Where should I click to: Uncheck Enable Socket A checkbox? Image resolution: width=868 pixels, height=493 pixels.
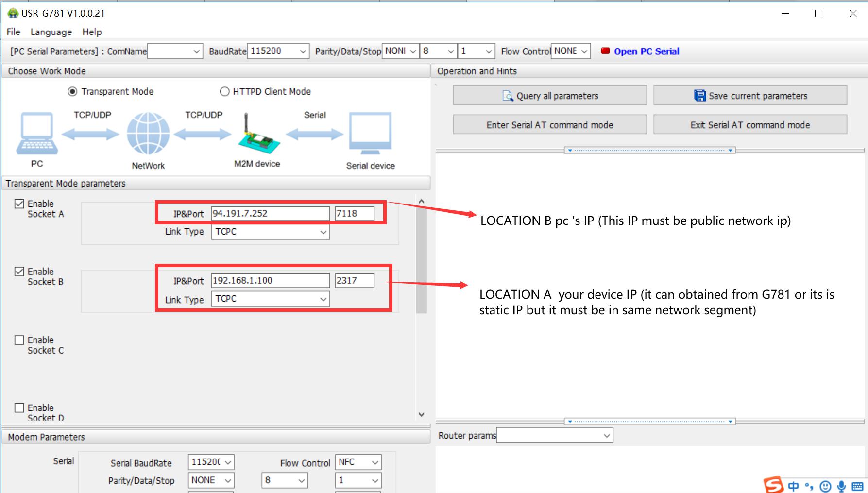click(x=19, y=204)
